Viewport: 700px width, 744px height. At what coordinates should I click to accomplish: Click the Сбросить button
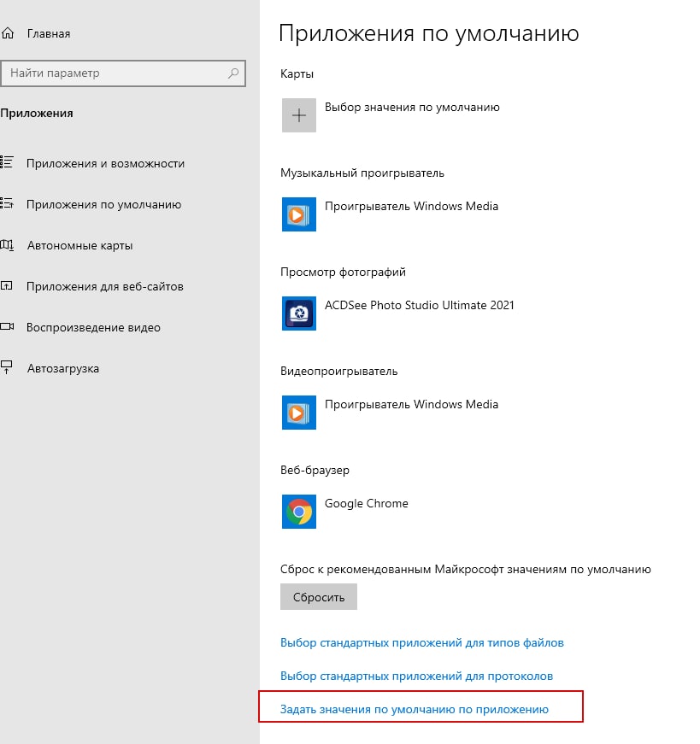[x=319, y=597]
